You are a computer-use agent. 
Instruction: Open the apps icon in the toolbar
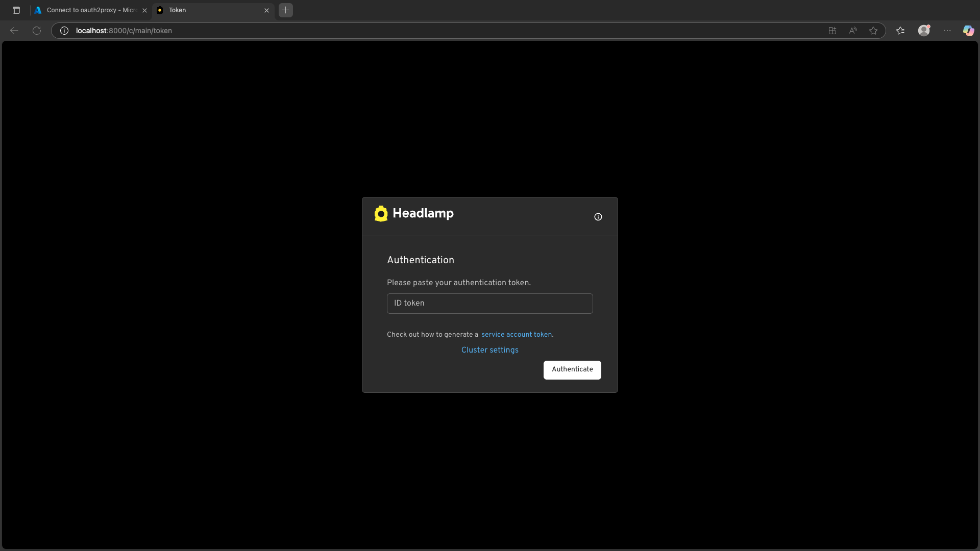coord(832,31)
